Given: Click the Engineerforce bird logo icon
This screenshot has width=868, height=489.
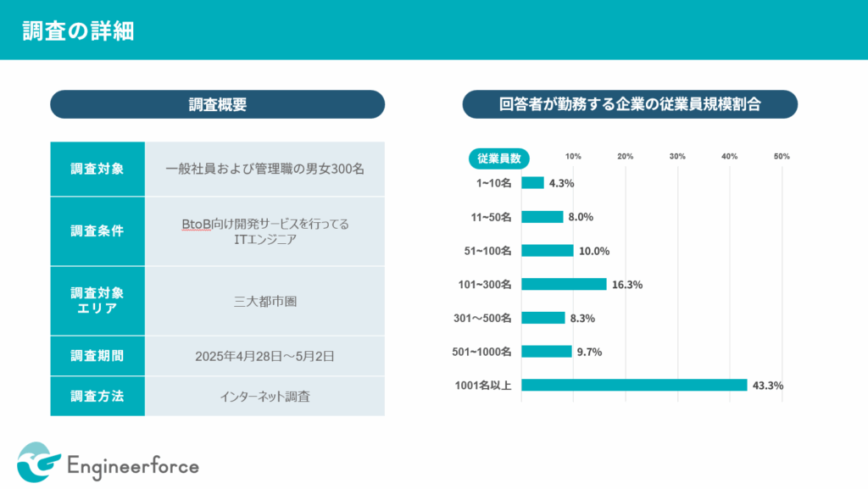Looking at the screenshot, I should [x=39, y=464].
